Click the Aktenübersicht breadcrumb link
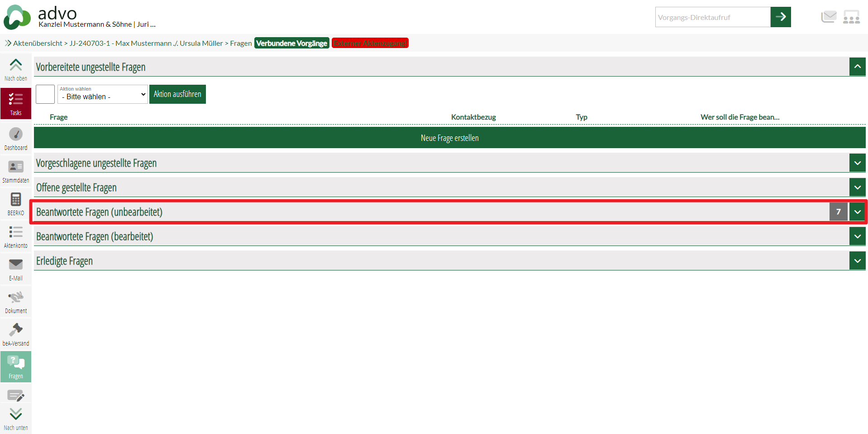Image resolution: width=868 pixels, height=434 pixels. pos(38,43)
